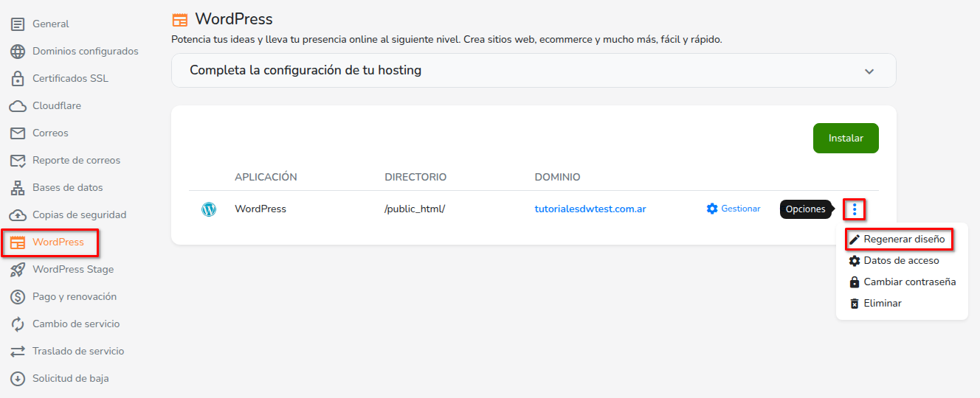Image resolution: width=980 pixels, height=398 pixels.
Task: Go to Copias de seguridad
Action: (79, 215)
